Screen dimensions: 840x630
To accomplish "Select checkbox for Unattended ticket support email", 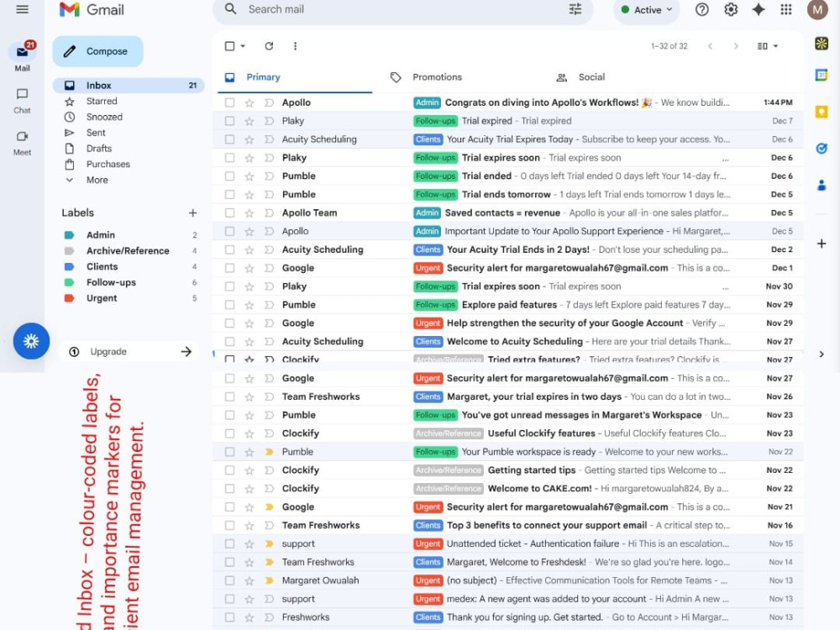I will 230,543.
